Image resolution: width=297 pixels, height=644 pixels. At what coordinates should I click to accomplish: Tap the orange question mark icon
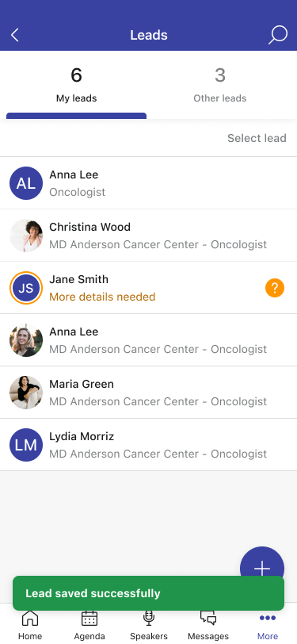pyautogui.click(x=275, y=288)
